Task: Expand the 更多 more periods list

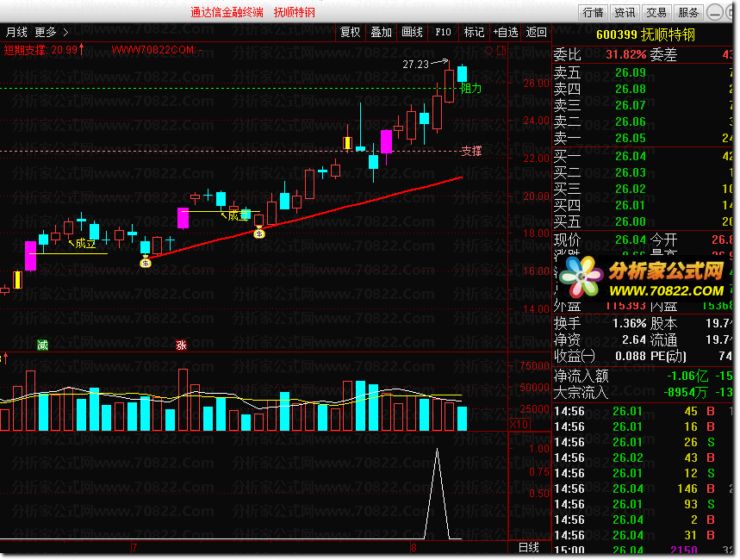Action: 51,32
